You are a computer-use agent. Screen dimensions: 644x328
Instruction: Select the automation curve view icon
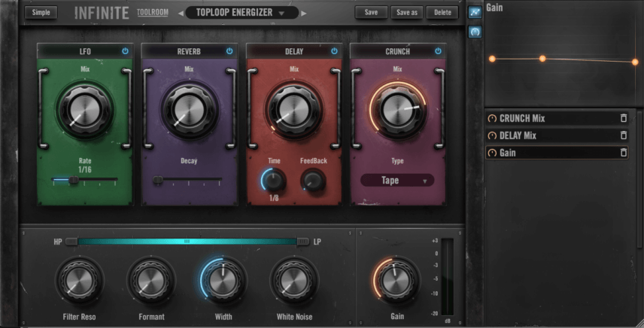coord(475,12)
